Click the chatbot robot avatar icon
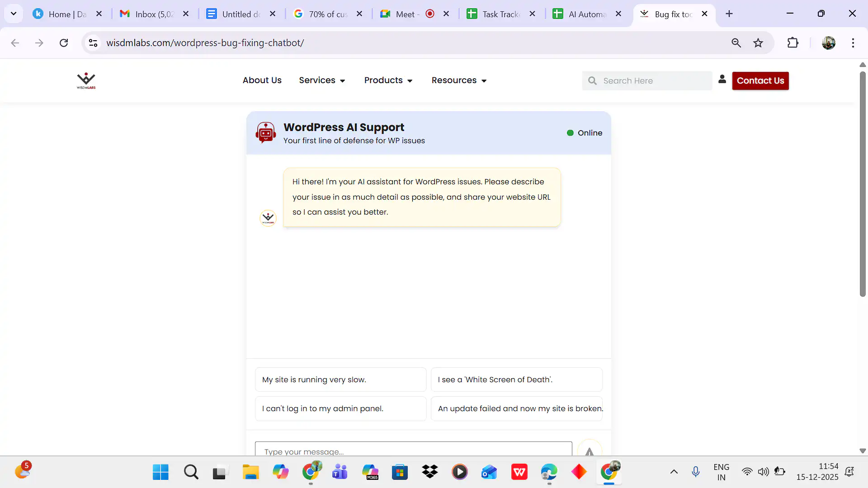868x488 pixels. coord(266,132)
